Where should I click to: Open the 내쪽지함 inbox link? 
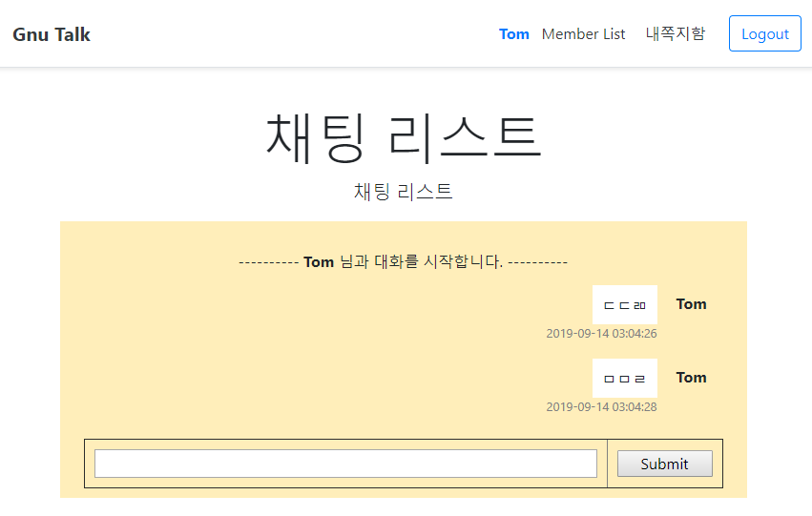[676, 34]
